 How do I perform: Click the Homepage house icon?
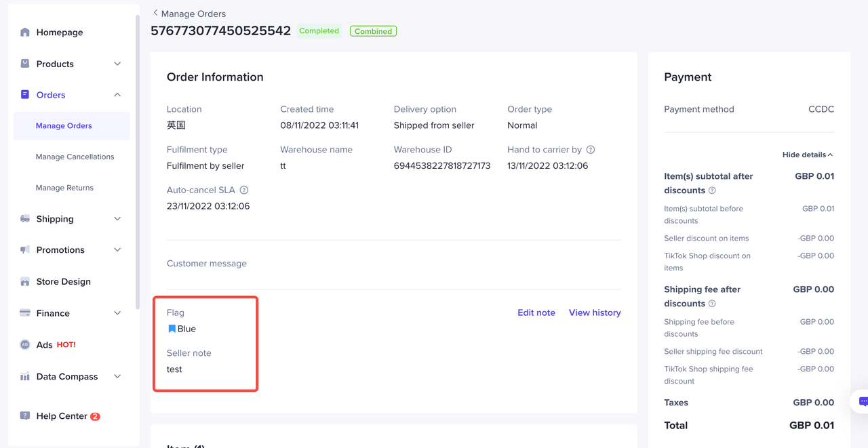[x=25, y=32]
